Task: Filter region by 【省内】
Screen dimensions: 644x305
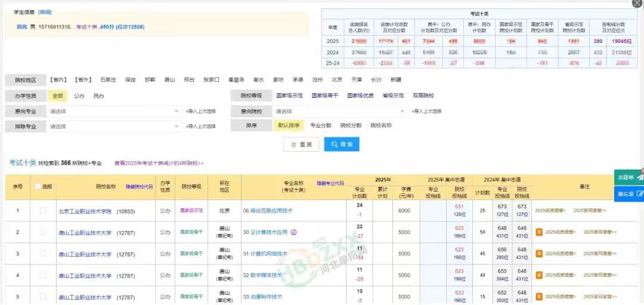Action: tap(58, 80)
